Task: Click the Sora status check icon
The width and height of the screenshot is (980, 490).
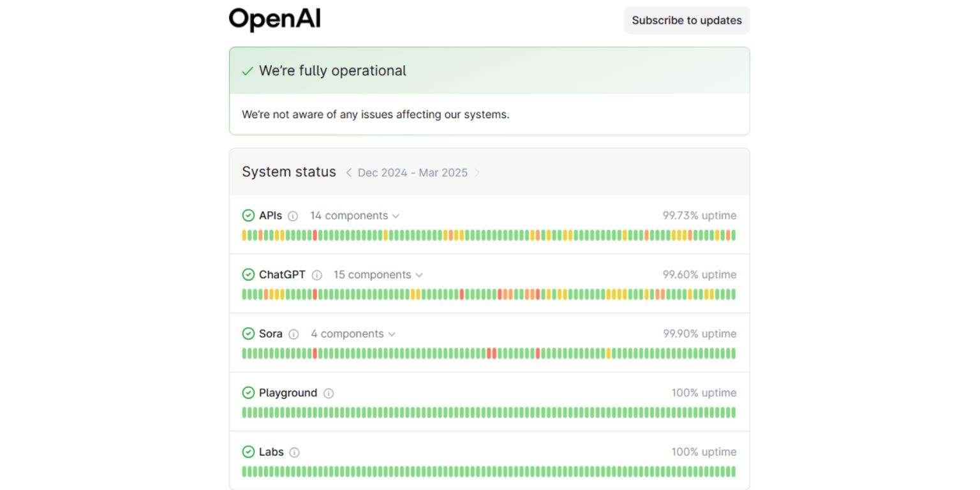Action: 248,334
